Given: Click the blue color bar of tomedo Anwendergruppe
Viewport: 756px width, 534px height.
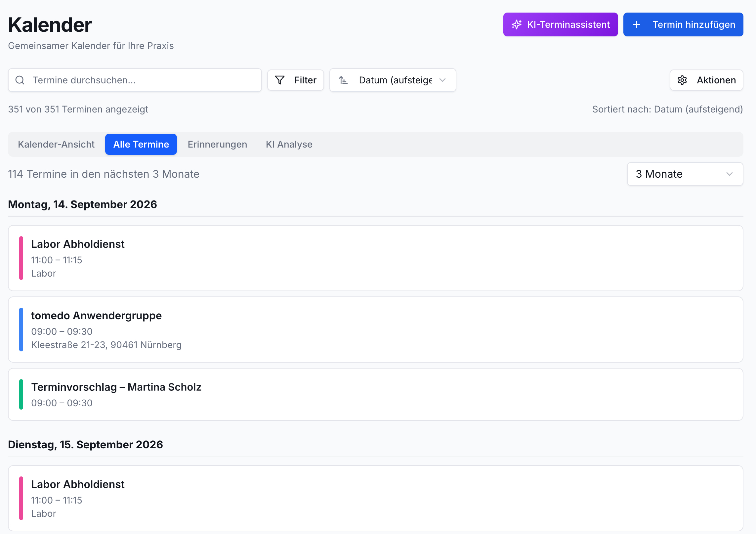Looking at the screenshot, I should (x=21, y=330).
